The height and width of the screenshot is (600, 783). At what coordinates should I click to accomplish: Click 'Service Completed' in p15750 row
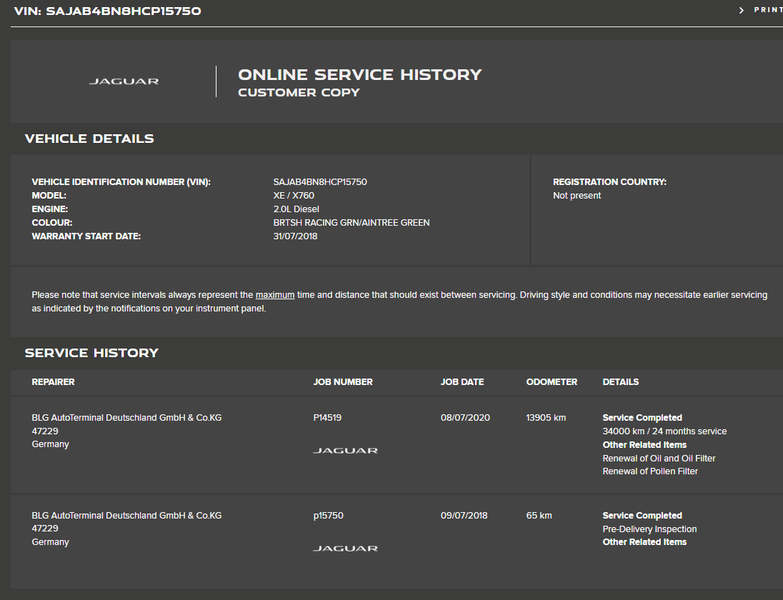(642, 516)
